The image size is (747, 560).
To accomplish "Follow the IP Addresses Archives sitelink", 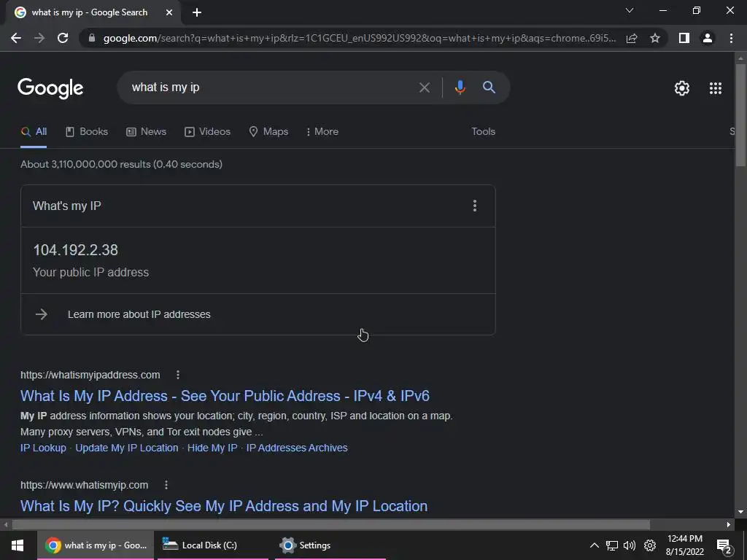I will [x=297, y=448].
